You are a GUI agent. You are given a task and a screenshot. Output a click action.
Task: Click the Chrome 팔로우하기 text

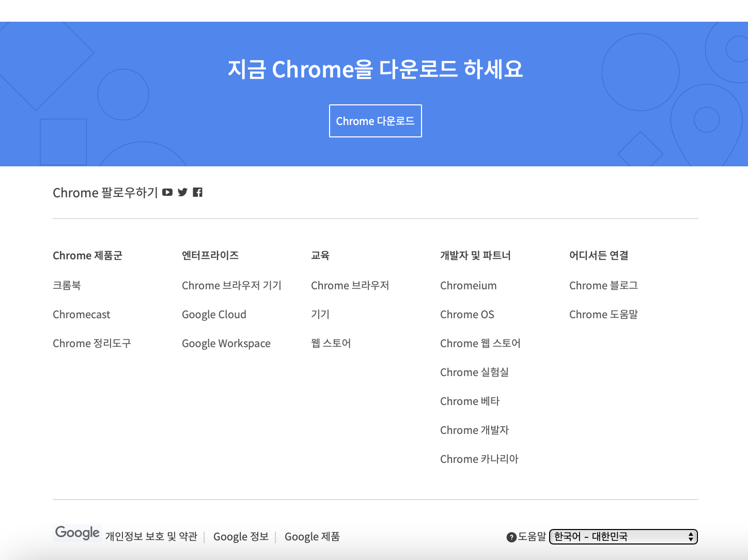tap(105, 193)
